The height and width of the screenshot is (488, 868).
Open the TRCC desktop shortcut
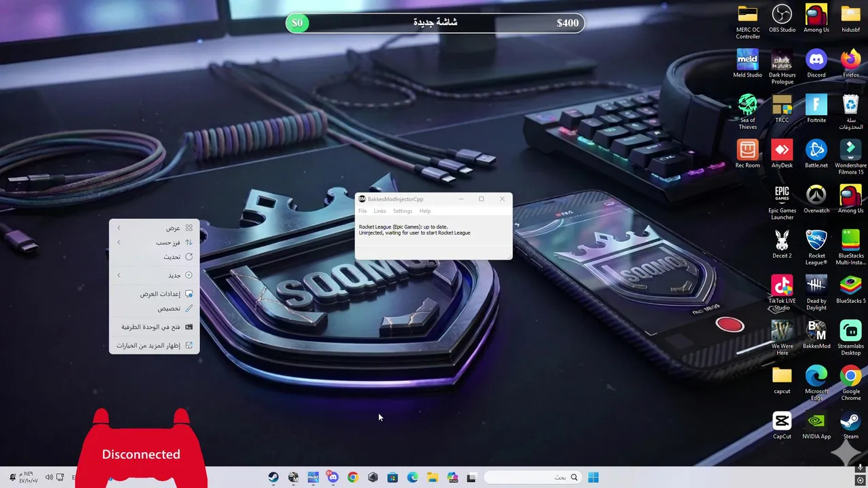[x=782, y=109]
